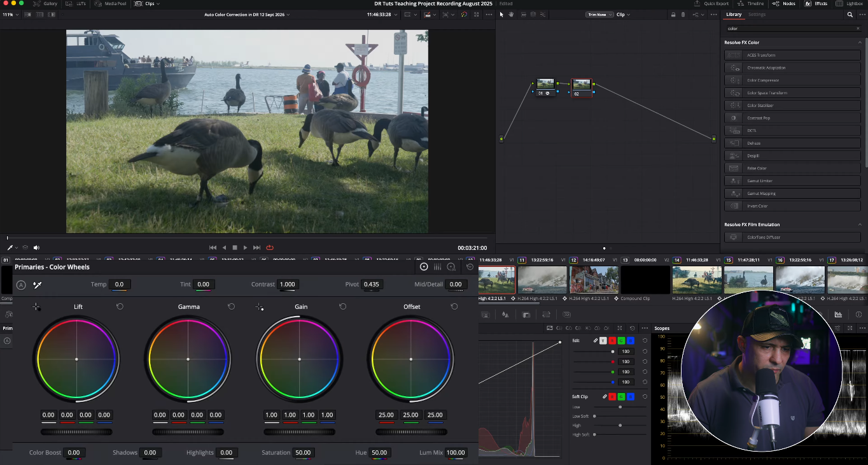This screenshot has width=868, height=465.
Task: Open the Gallery panel
Action: (45, 4)
